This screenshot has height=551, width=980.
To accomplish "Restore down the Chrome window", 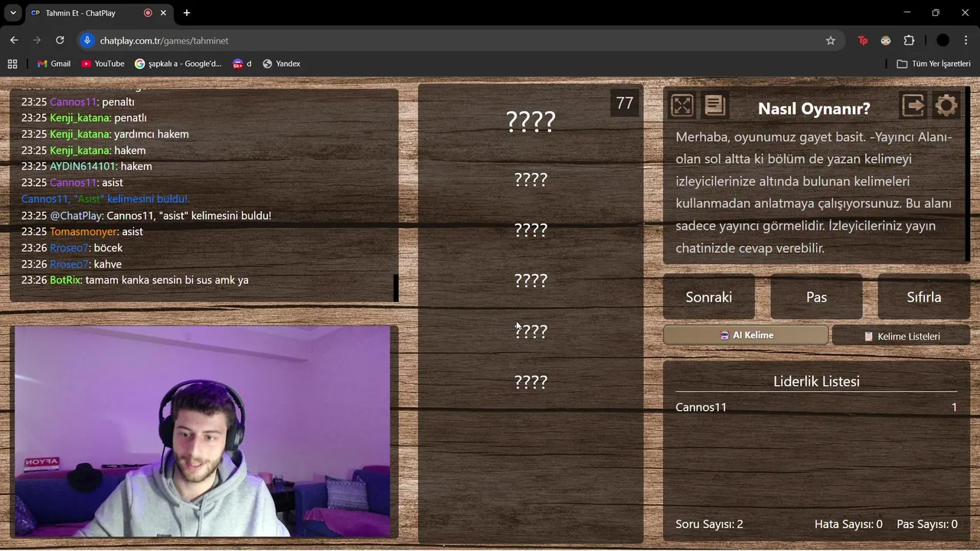I will tap(936, 13).
